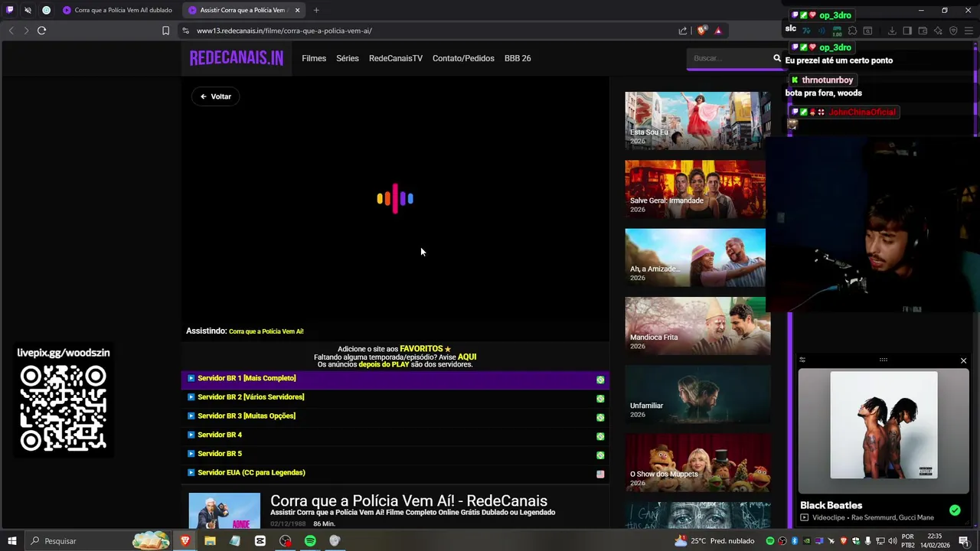Open weather widget showing 25°C

tap(714, 541)
